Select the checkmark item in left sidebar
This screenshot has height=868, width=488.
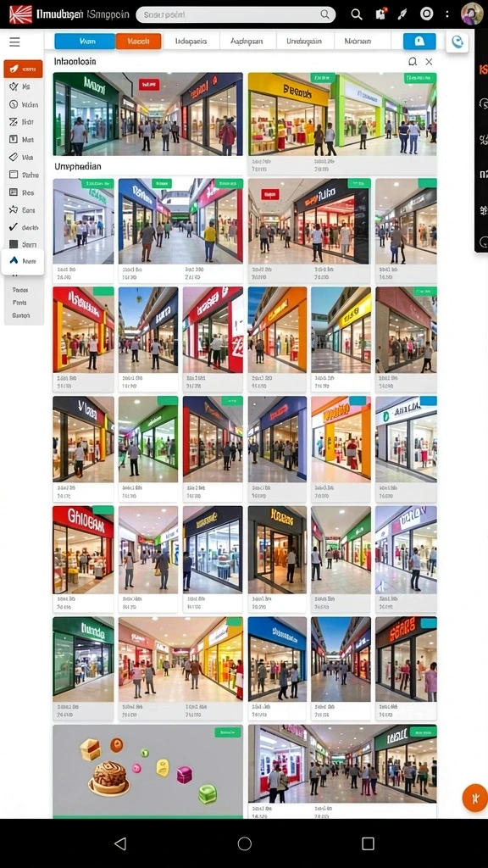pos(23,227)
